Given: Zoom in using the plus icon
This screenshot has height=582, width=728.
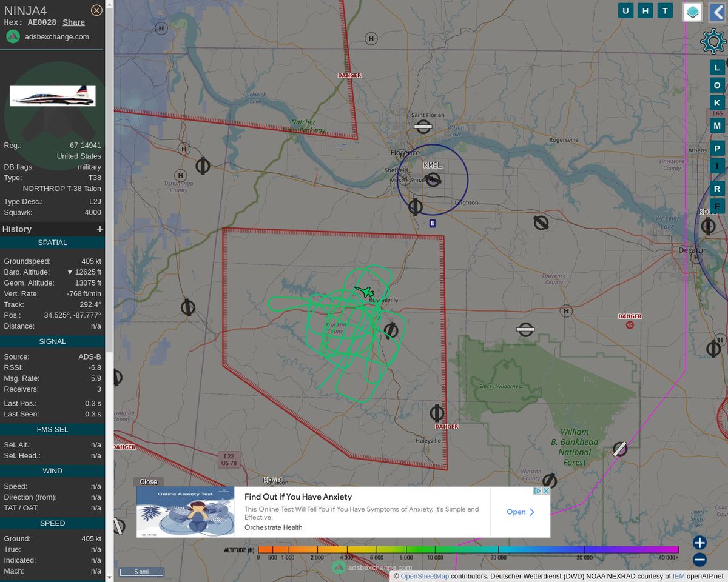Looking at the screenshot, I should coord(699,543).
